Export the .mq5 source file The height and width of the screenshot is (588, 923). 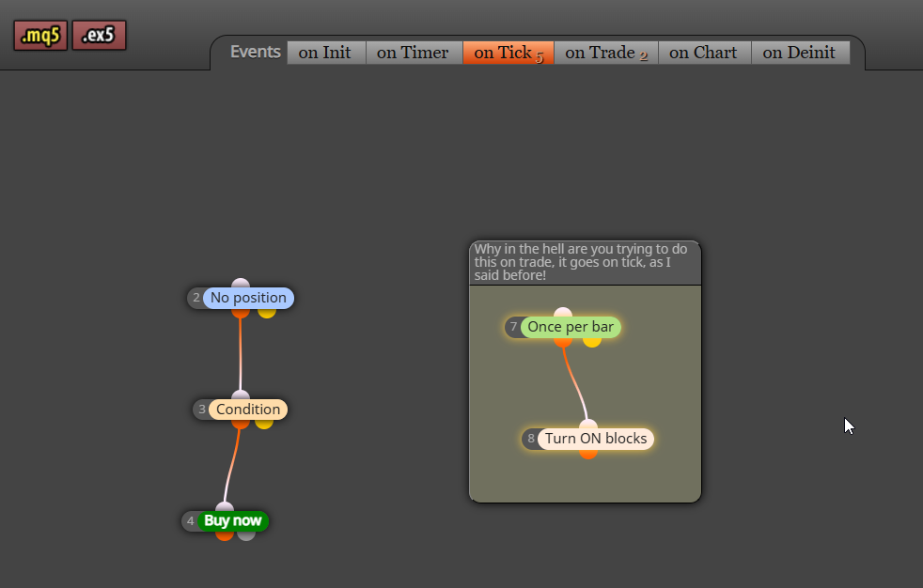click(40, 36)
